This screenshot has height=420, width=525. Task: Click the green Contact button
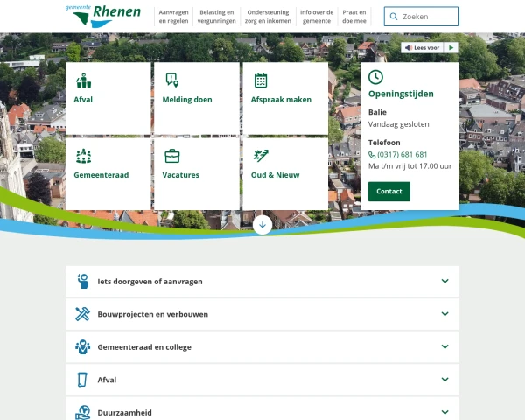coord(388,191)
